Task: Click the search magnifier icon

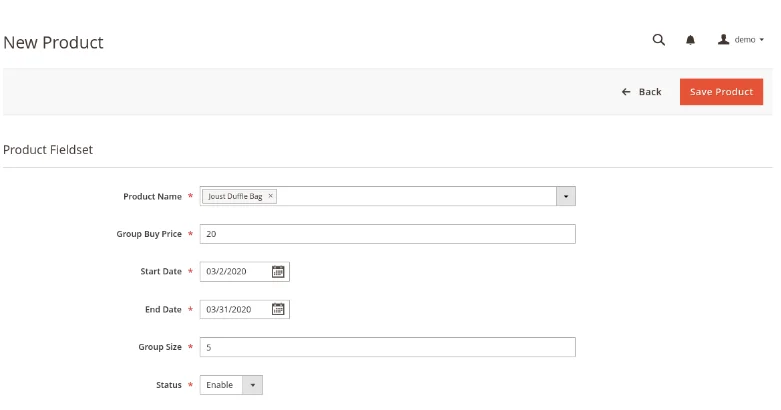Action: (x=658, y=40)
